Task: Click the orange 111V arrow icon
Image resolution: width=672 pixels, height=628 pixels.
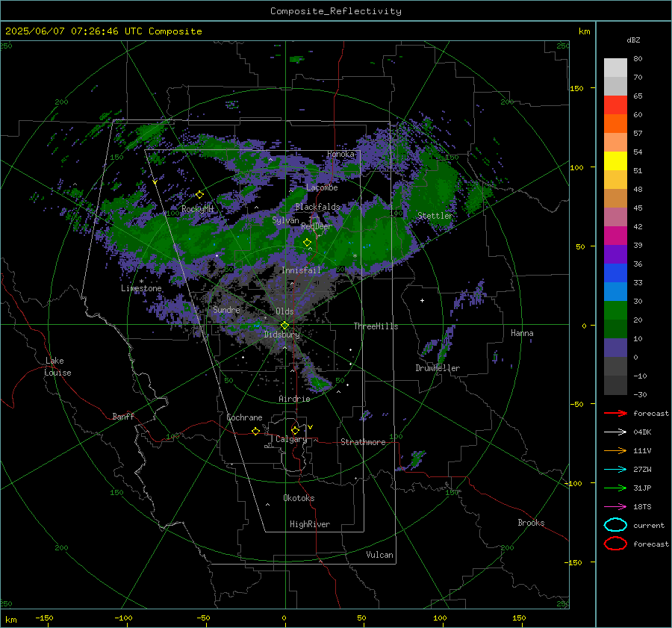Action: (615, 450)
